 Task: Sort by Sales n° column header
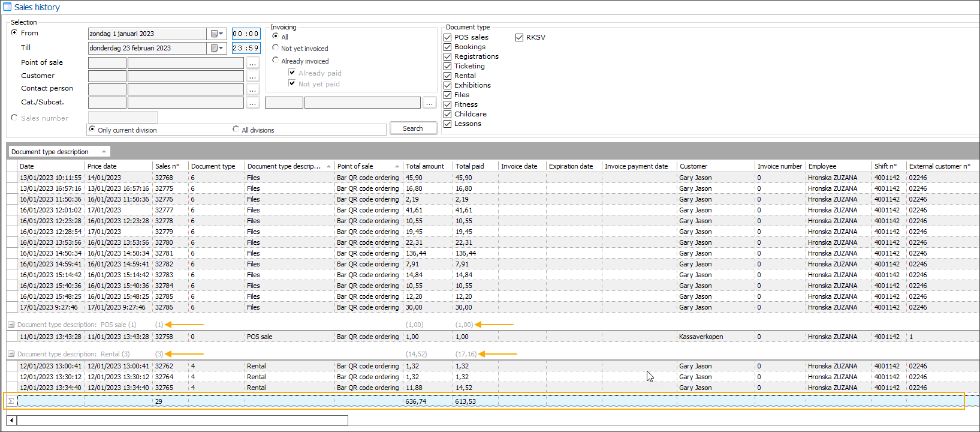171,166
